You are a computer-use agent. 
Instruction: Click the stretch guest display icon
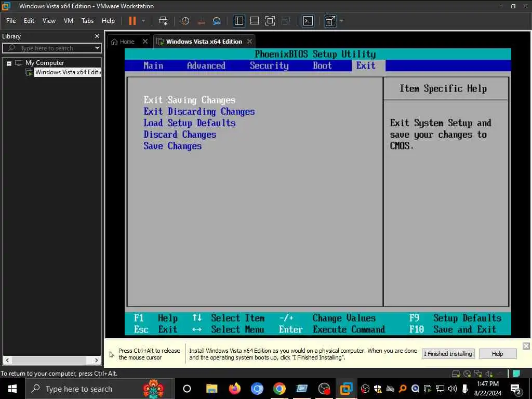[330, 21]
